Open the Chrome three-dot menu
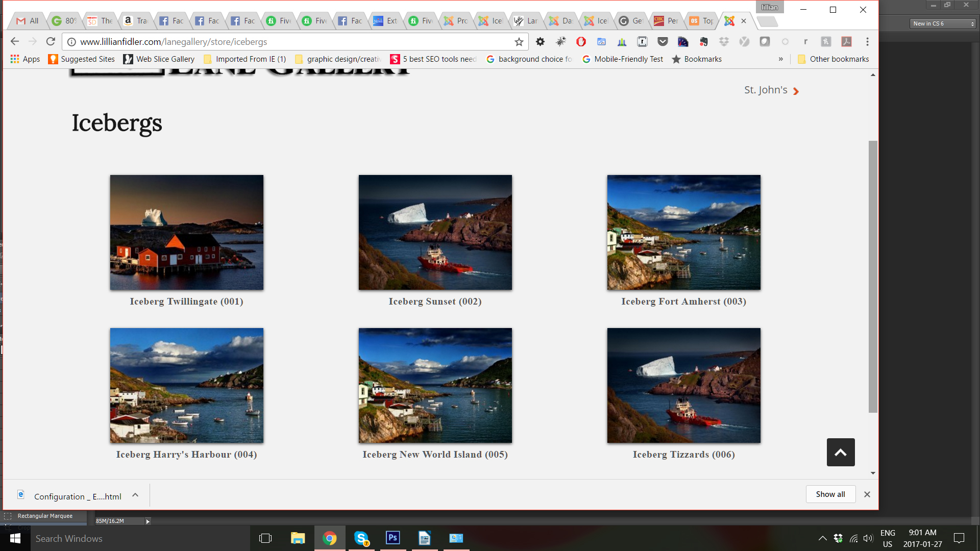980x551 pixels. click(x=867, y=42)
